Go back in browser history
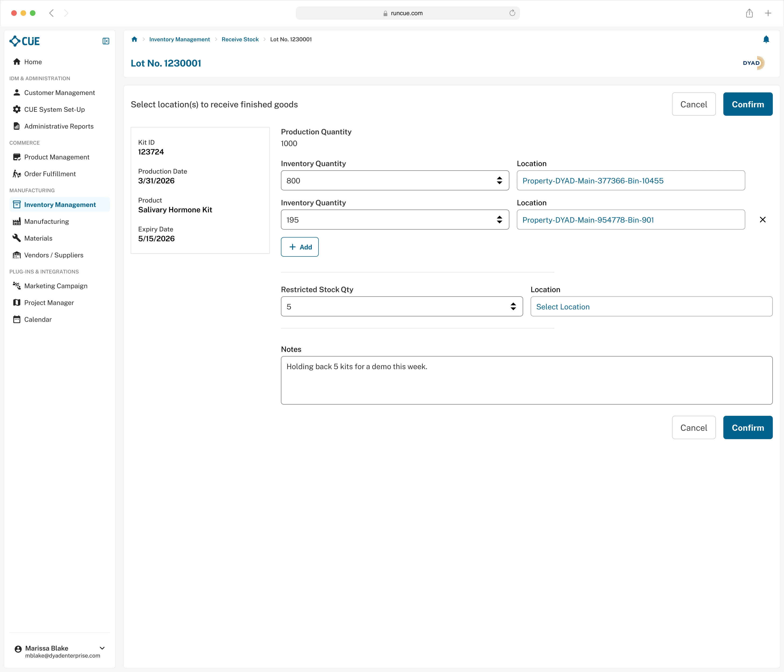 pyautogui.click(x=52, y=13)
